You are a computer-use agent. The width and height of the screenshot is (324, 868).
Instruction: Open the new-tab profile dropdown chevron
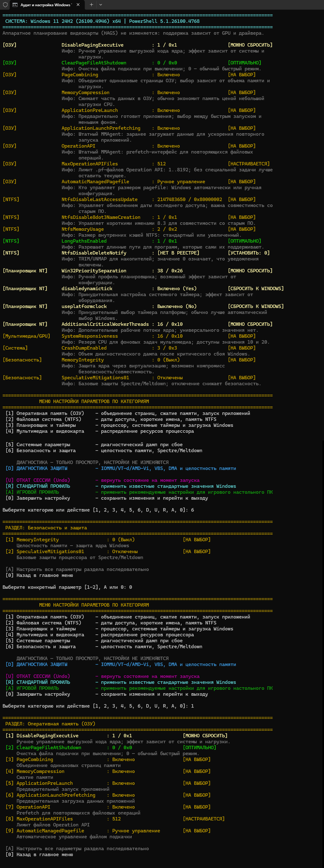point(100,5)
